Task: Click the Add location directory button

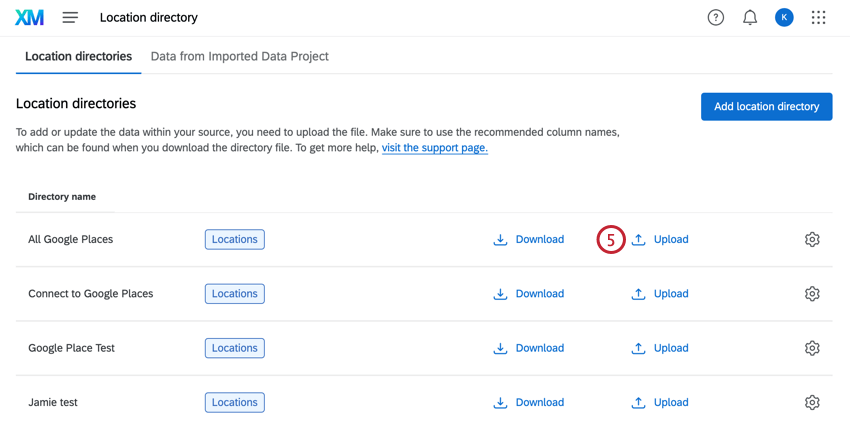Action: (767, 106)
